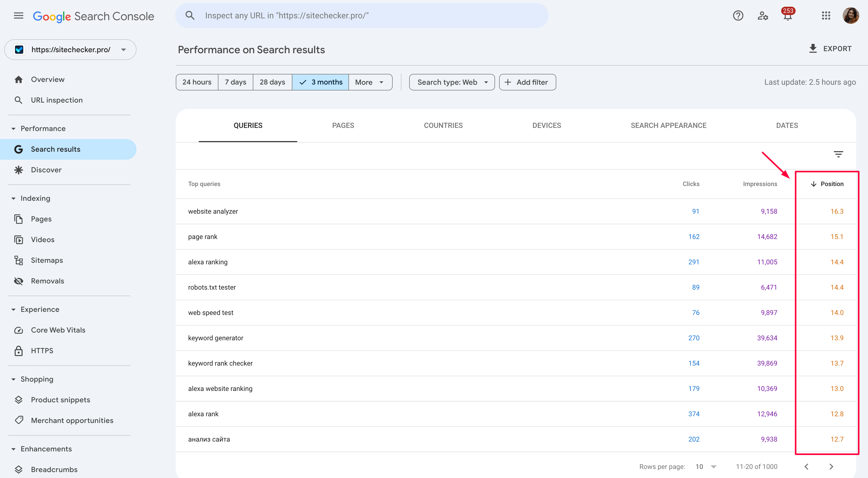868x478 pixels.
Task: Open the 'alexa ranking' query row
Action: (x=515, y=262)
